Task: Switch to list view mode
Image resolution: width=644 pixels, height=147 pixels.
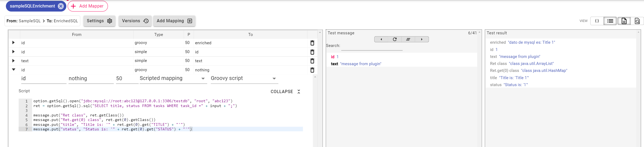Action: pos(610,21)
